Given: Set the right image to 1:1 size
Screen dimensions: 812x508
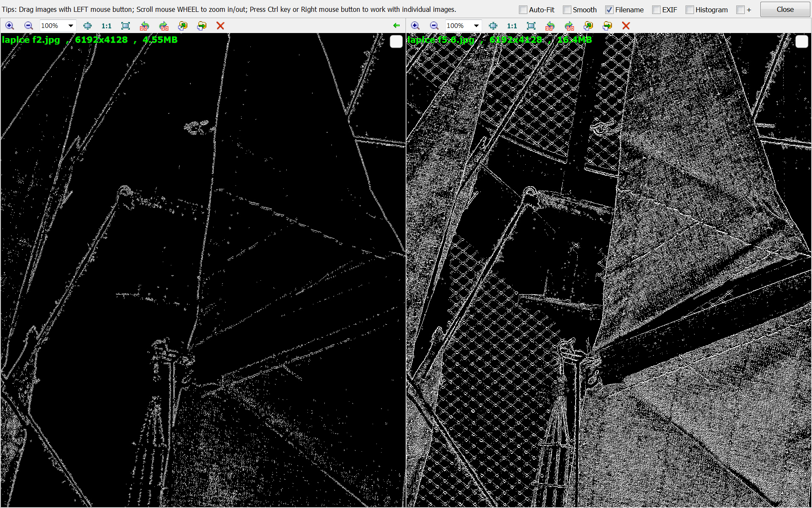Looking at the screenshot, I should click(x=512, y=26).
